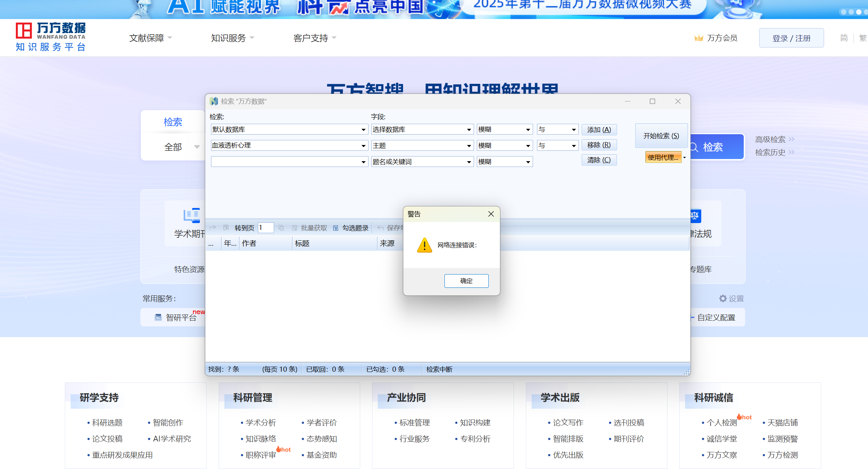This screenshot has height=476, width=868.
Task: Open the 默认数据库 search dropdown
Action: (x=363, y=130)
